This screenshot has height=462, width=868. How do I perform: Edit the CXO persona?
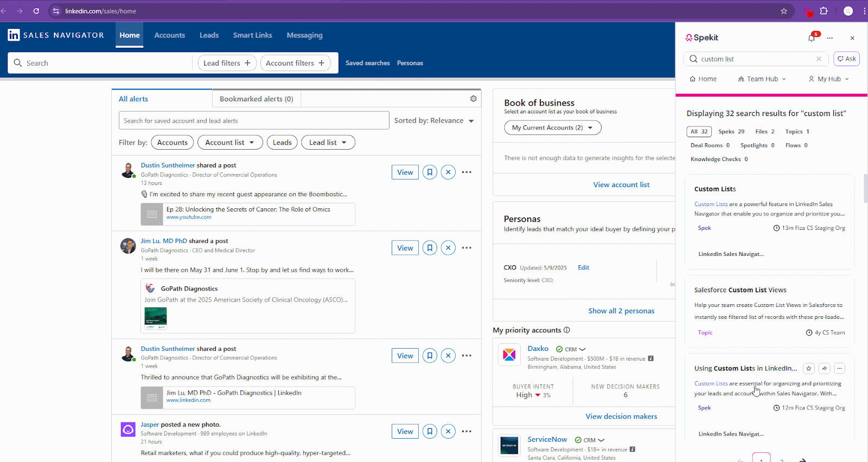[583, 268]
